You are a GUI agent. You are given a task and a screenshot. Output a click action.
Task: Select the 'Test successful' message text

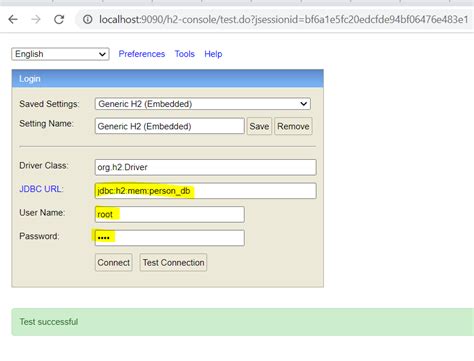click(49, 322)
